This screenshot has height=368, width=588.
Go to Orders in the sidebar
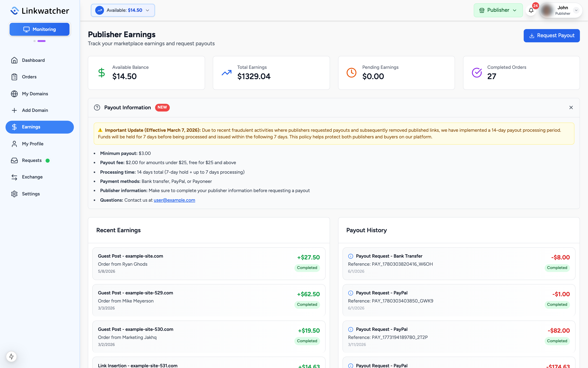point(40,77)
